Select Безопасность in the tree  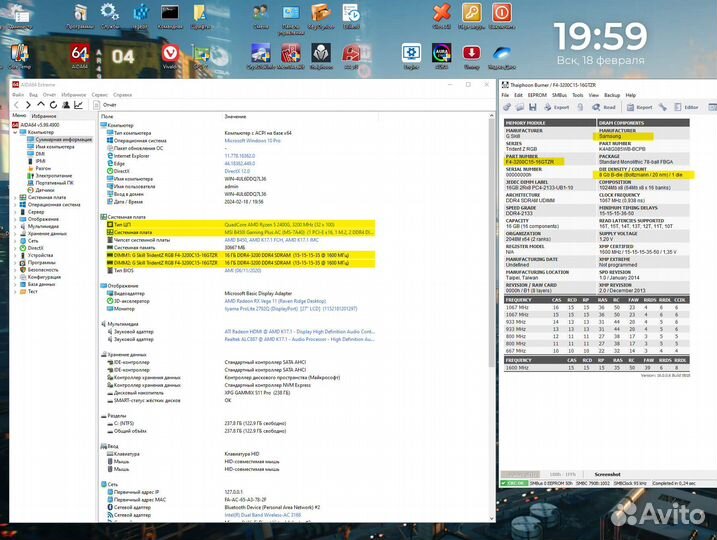(x=43, y=270)
